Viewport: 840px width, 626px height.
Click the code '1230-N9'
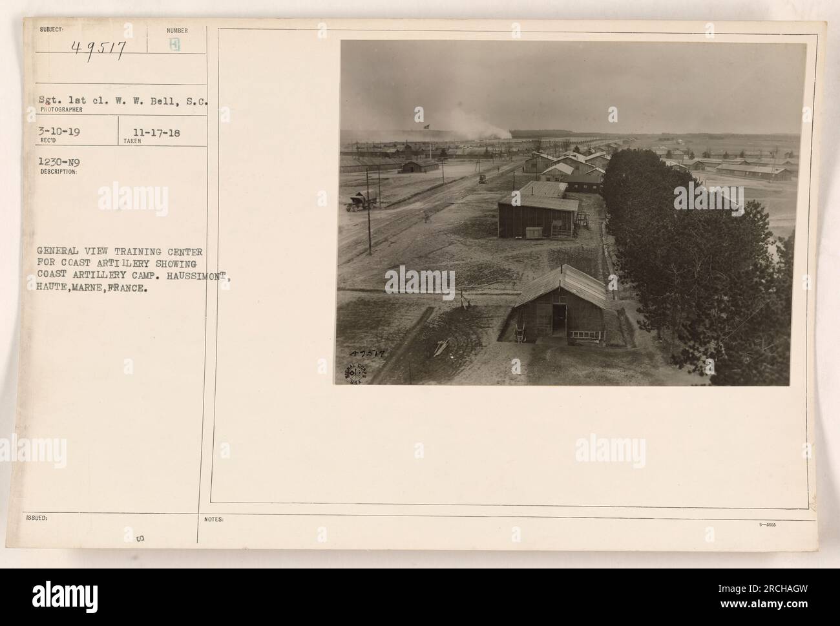click(58, 164)
